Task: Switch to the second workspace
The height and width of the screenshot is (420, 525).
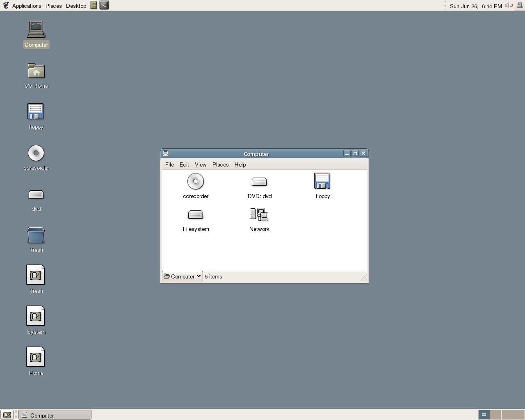Action: (495, 415)
